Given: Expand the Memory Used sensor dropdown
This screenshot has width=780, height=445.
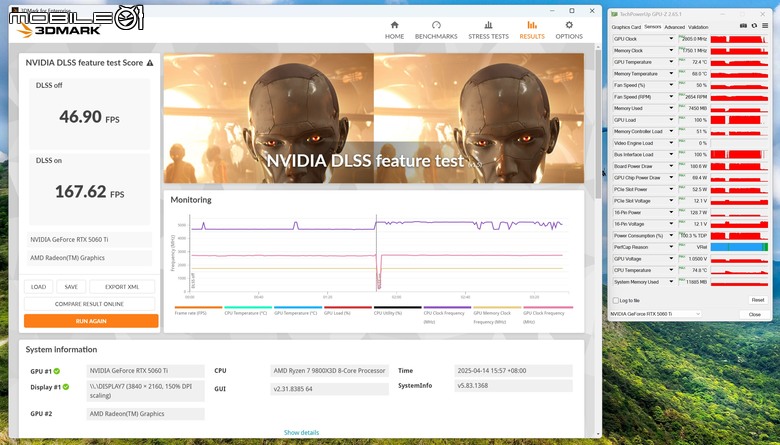Looking at the screenshot, I should 671,108.
